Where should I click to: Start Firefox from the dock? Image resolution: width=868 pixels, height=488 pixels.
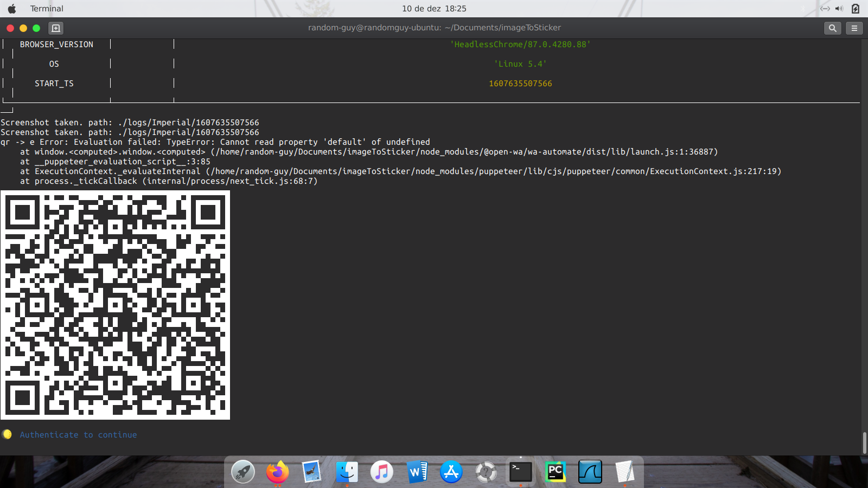pyautogui.click(x=277, y=472)
